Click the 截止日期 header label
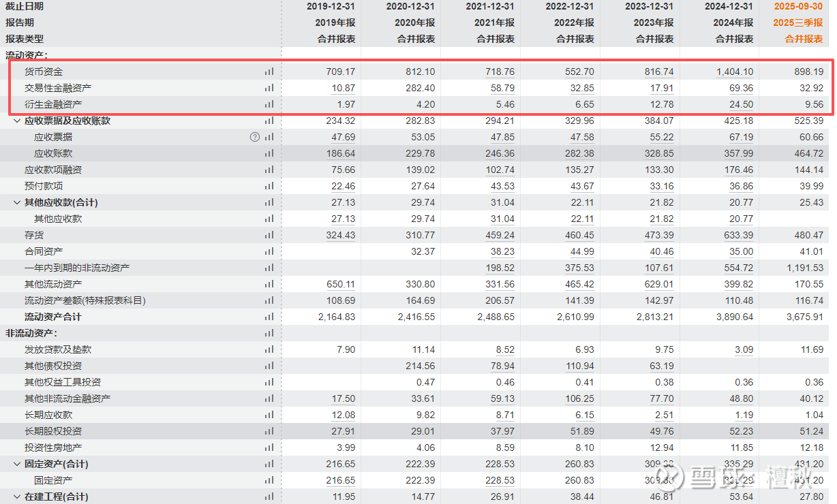Image resolution: width=837 pixels, height=504 pixels. pos(25,6)
